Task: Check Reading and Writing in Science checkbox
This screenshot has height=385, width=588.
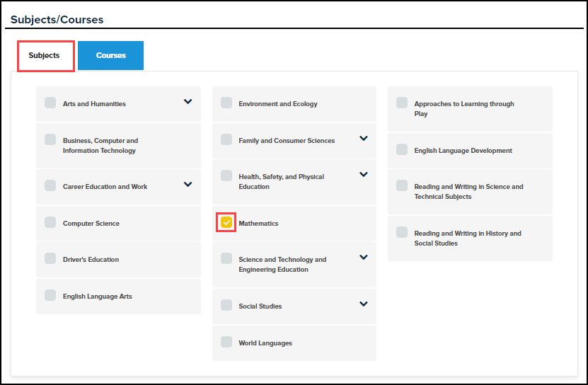Action: (x=402, y=186)
